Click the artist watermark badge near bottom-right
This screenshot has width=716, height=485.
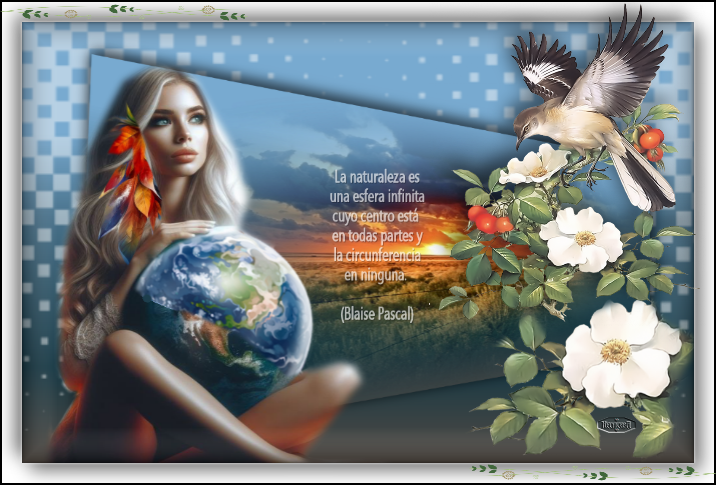616,424
